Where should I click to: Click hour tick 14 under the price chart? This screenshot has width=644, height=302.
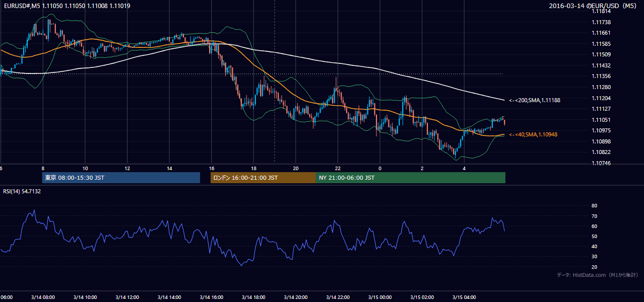pos(169,168)
